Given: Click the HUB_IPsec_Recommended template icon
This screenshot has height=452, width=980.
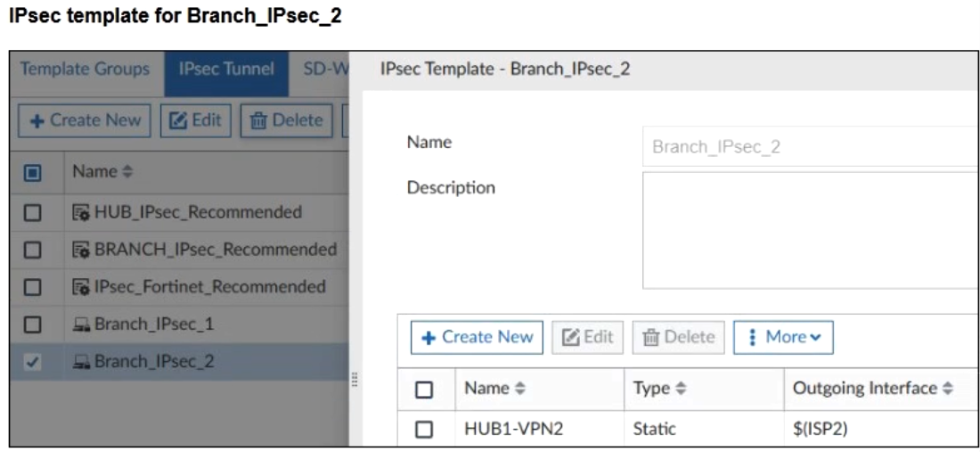Looking at the screenshot, I should point(81,213).
